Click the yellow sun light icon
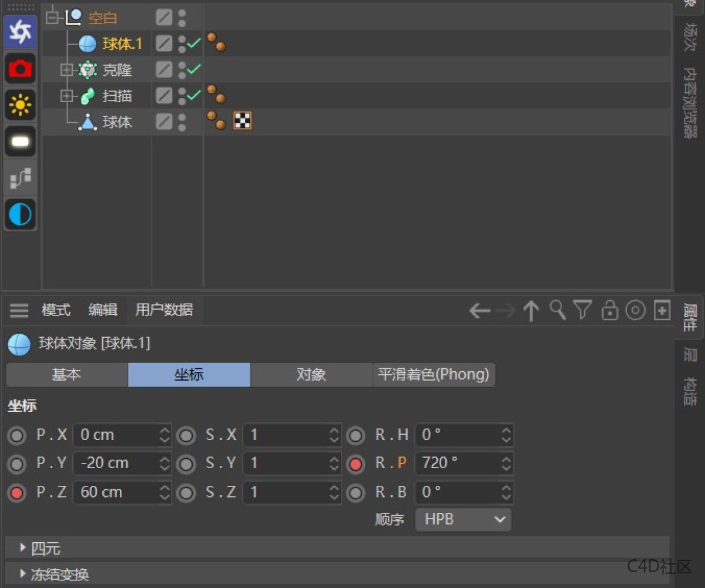 click(x=20, y=105)
